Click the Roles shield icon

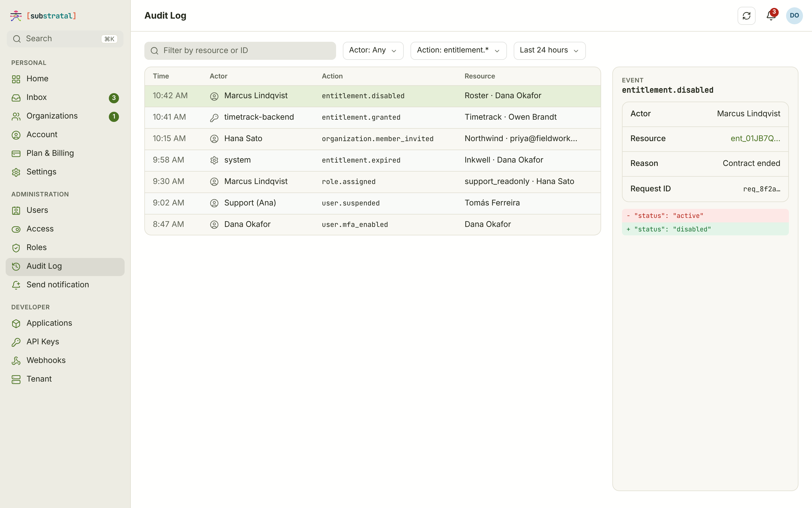click(x=16, y=248)
